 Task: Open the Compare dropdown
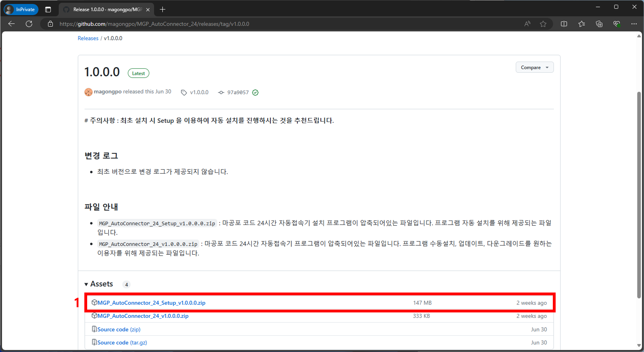pyautogui.click(x=535, y=67)
